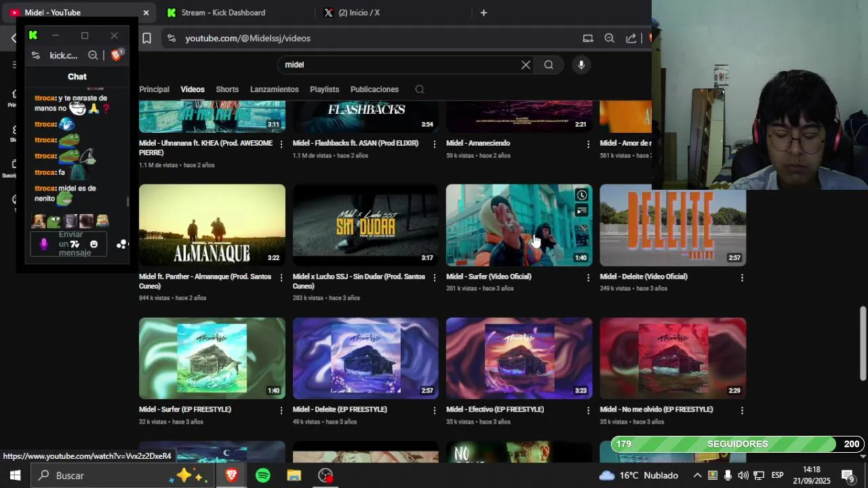Click the YouTube page vertical scrollbar
The width and height of the screenshot is (868, 488).
(x=863, y=344)
